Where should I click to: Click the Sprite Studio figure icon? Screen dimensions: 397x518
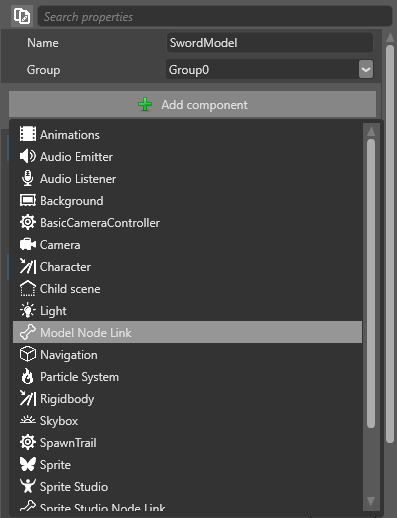point(28,486)
